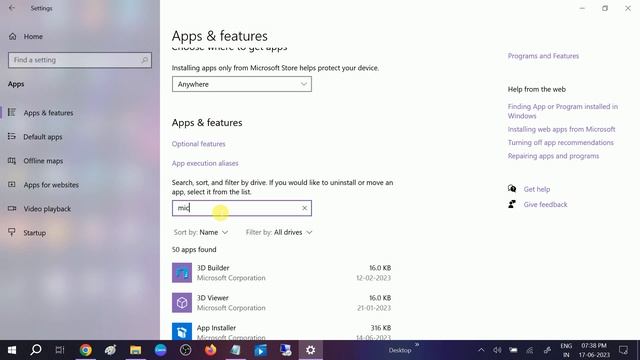Expand the Desktop toolbar chevron in taskbar
Viewport: 640px width, 360px height.
click(417, 345)
